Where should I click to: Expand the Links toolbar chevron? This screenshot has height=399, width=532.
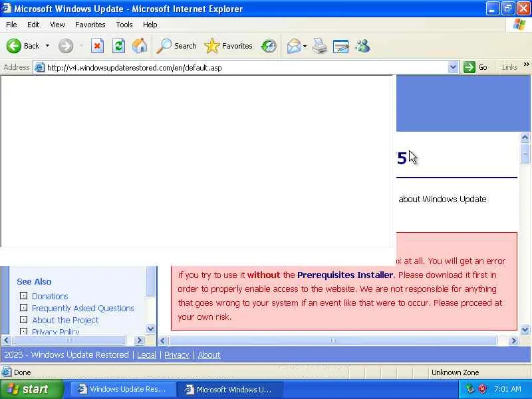(526, 65)
